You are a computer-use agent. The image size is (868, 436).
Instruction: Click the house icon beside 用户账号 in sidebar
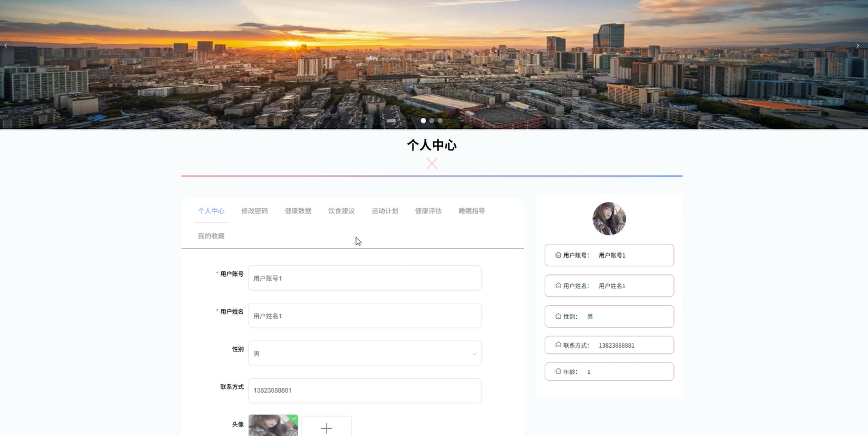tap(558, 255)
